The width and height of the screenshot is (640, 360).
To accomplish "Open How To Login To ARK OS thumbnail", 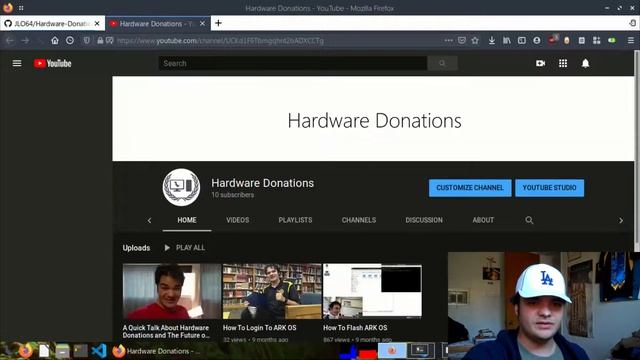I will click(x=272, y=291).
